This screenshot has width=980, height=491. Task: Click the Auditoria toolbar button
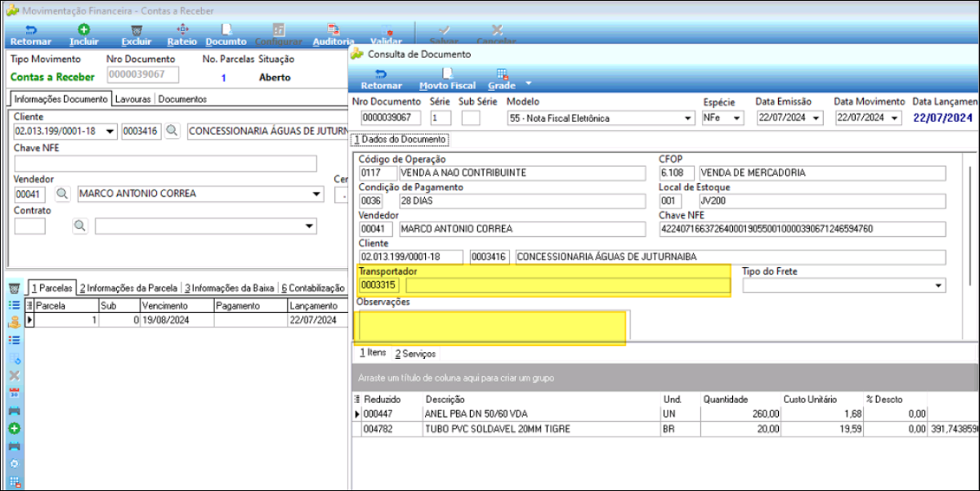click(333, 35)
